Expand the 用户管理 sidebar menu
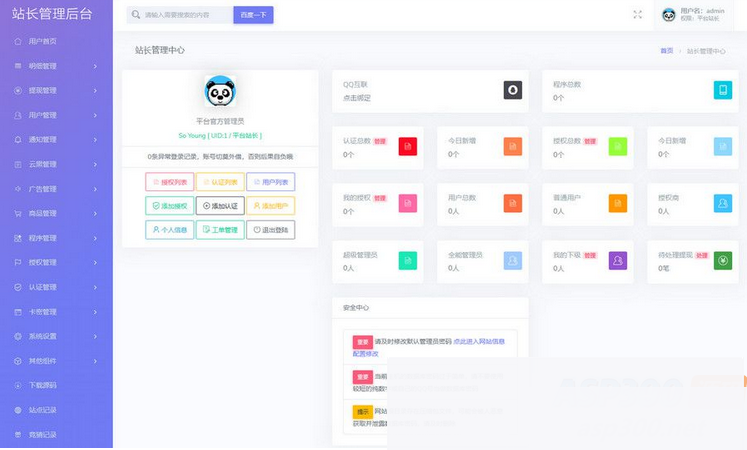The height and width of the screenshot is (450, 747). coord(56,115)
